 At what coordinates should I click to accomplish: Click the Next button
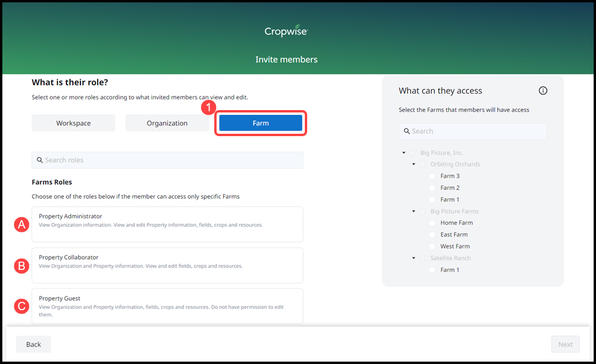(x=565, y=344)
